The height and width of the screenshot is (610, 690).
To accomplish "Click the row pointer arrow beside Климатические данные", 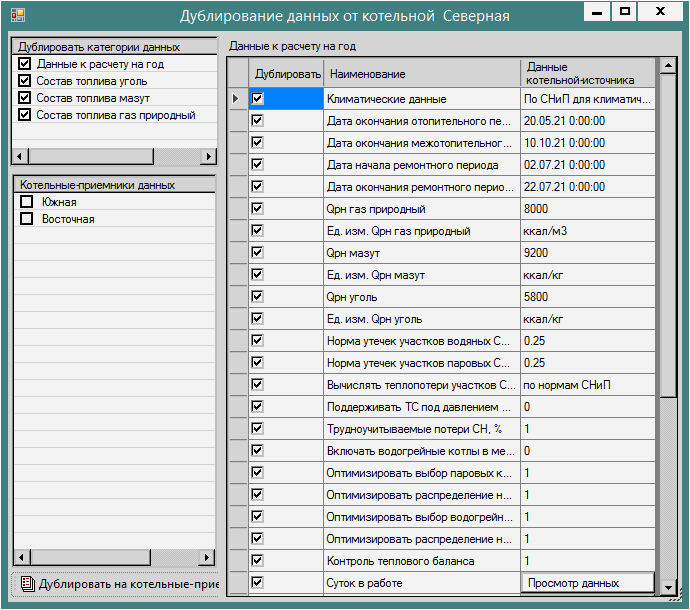I will click(x=236, y=99).
